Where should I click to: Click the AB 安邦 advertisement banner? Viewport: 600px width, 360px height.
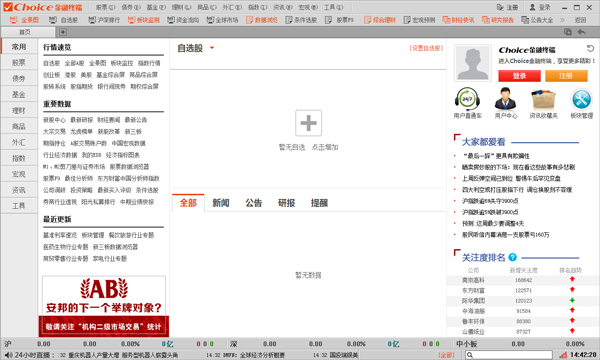tap(104, 306)
